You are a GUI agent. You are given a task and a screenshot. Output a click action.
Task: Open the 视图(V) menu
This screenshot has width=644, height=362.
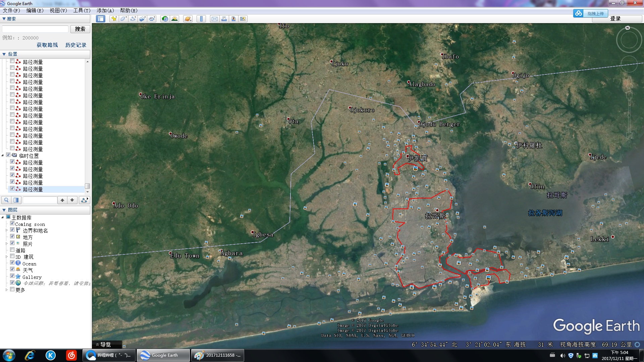click(x=58, y=10)
